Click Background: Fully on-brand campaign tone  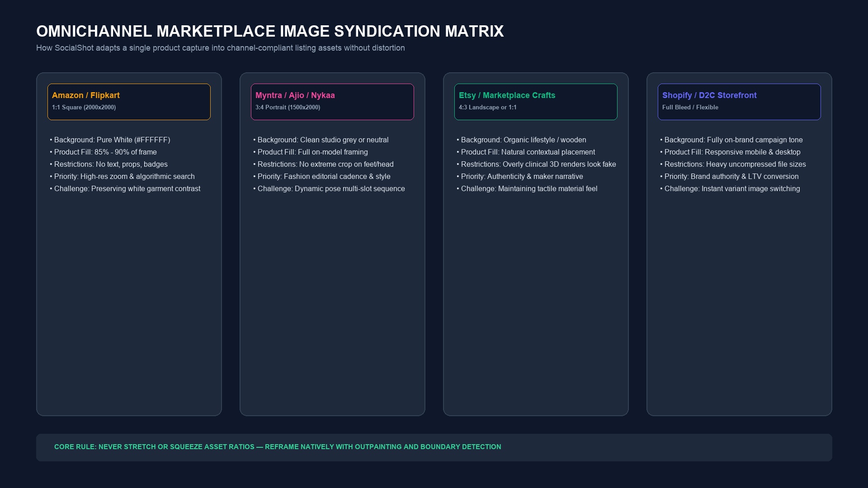pos(731,140)
